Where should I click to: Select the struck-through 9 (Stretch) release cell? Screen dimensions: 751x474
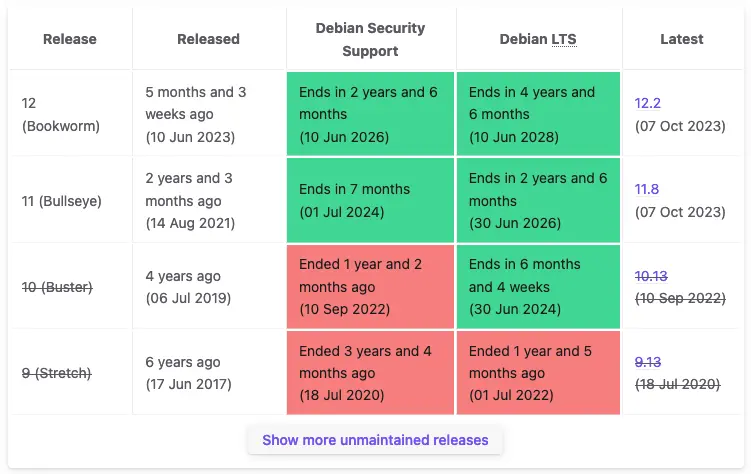pyautogui.click(x=57, y=373)
